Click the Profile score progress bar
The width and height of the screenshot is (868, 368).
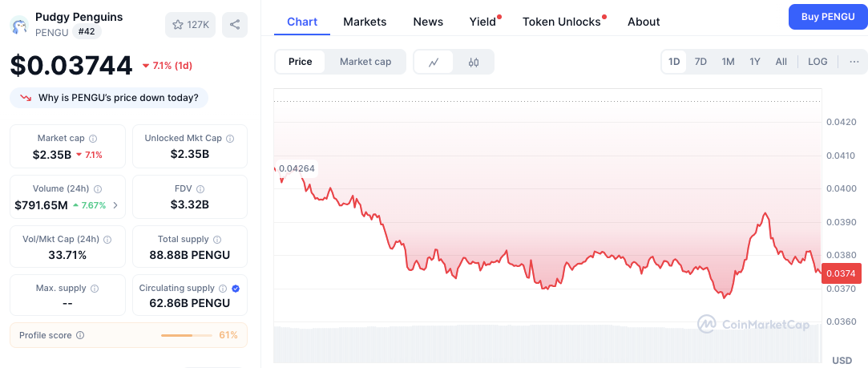187,335
